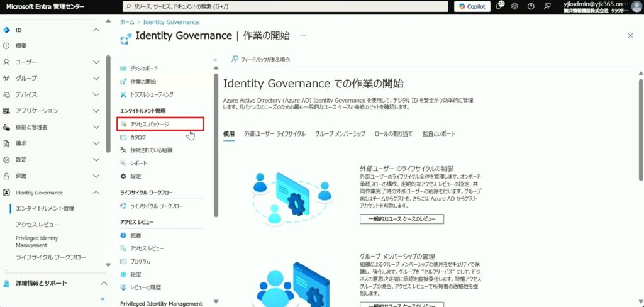The width and height of the screenshot is (644, 307).
Task: Focus the resource search box
Action: click(286, 6)
